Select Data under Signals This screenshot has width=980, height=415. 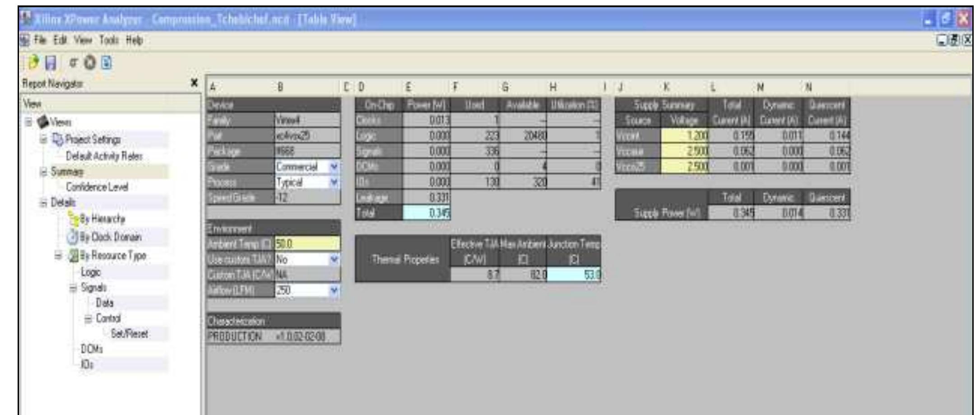click(x=105, y=303)
